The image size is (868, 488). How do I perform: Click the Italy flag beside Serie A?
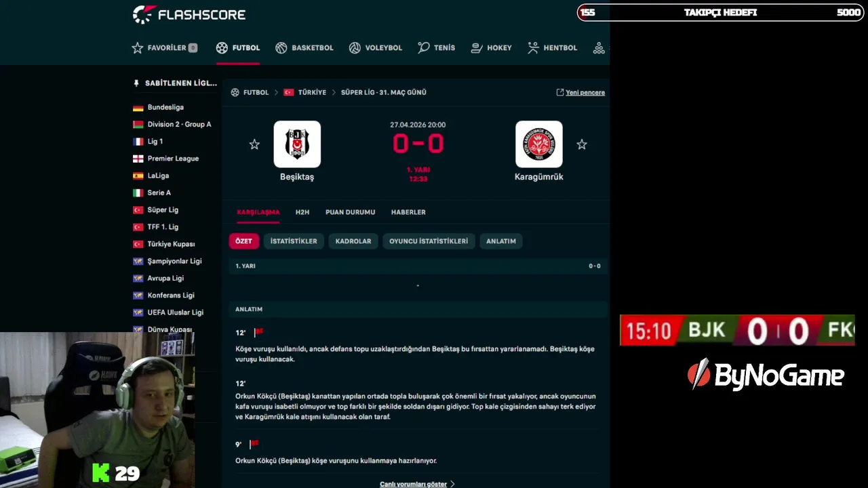coord(138,193)
